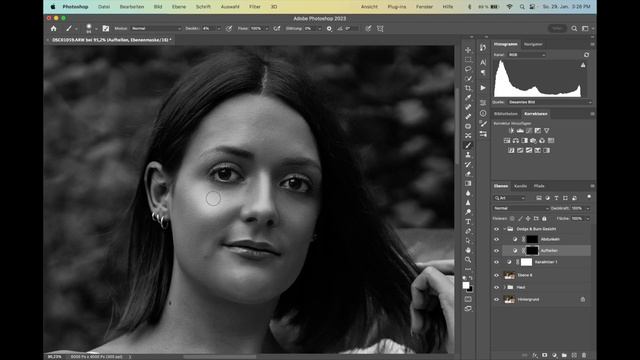Hide the Ebene 6 layer
The width and height of the screenshot is (640, 360).
point(497,276)
